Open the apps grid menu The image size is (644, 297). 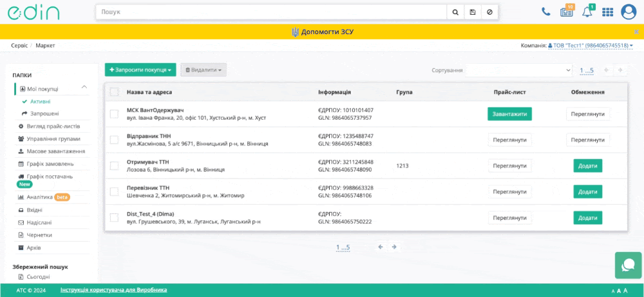point(607,12)
